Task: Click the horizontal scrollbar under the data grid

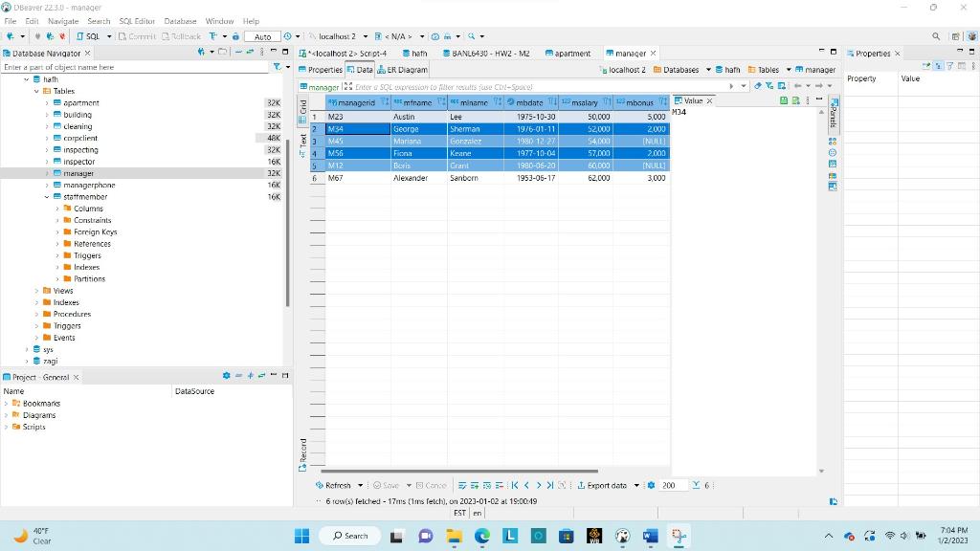Action: point(459,471)
